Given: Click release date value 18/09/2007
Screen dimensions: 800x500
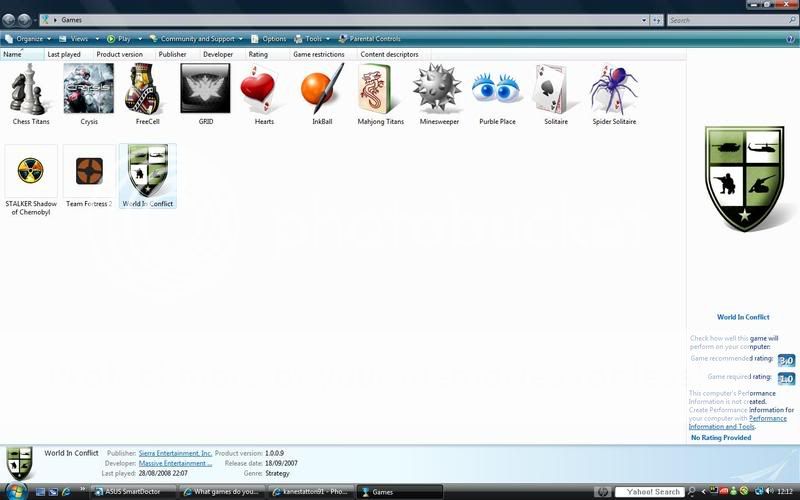Looking at the screenshot, I should [x=281, y=463].
